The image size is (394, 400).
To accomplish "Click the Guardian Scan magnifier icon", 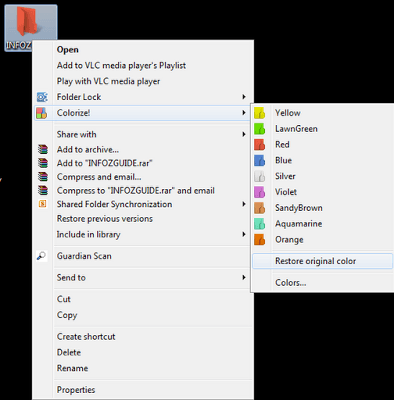I will (x=41, y=256).
